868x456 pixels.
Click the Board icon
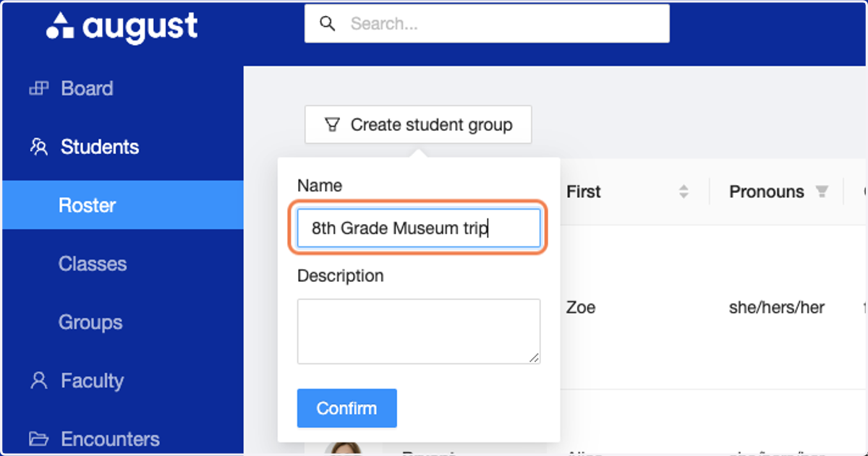pos(38,89)
